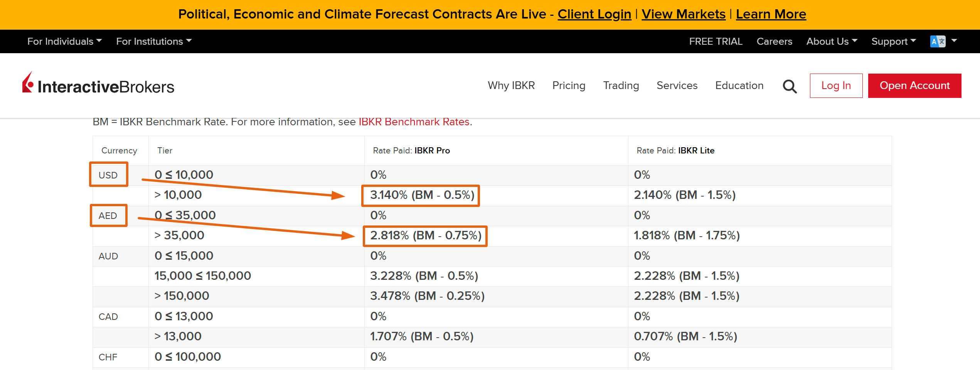Expand the For Individuals dropdown
Image resolution: width=980 pixels, height=370 pixels.
[x=64, y=41]
